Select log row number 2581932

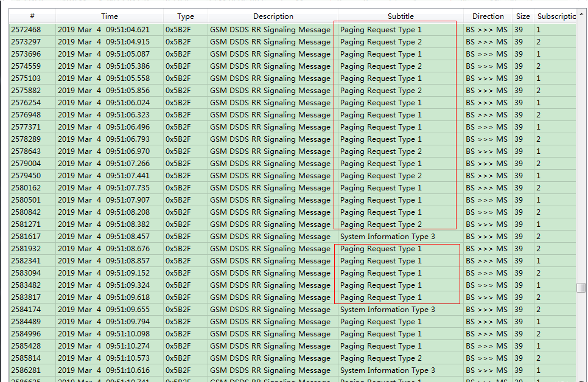(292, 249)
